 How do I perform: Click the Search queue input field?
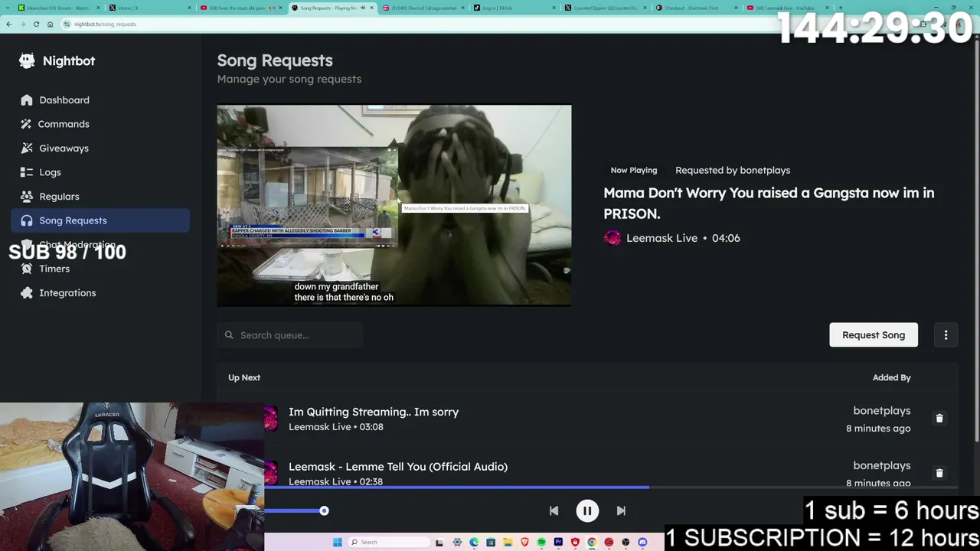click(290, 335)
